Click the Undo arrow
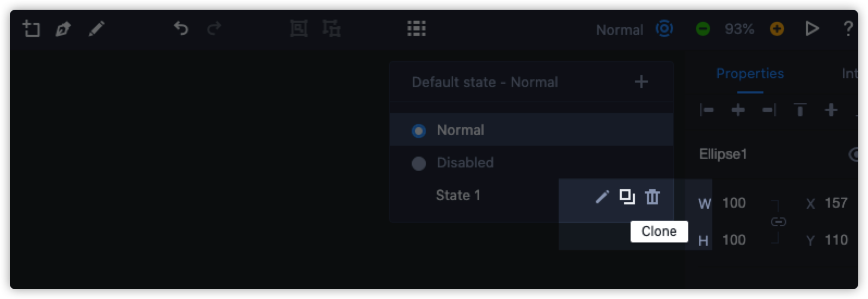 181,28
